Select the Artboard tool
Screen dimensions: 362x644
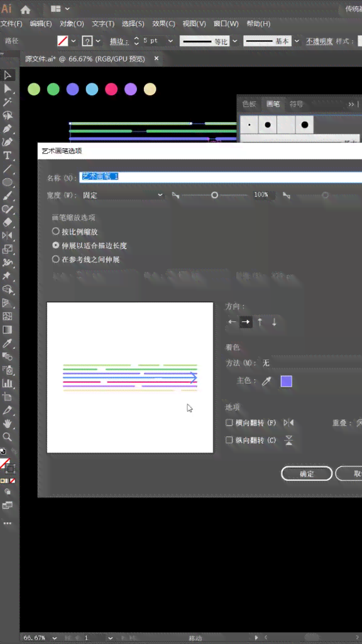pyautogui.click(x=8, y=397)
